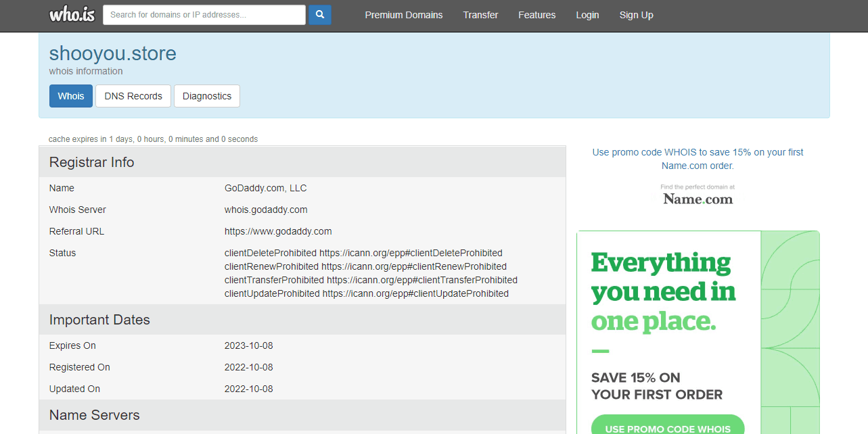
Task: Switch to the DNS Records tab
Action: [x=133, y=96]
